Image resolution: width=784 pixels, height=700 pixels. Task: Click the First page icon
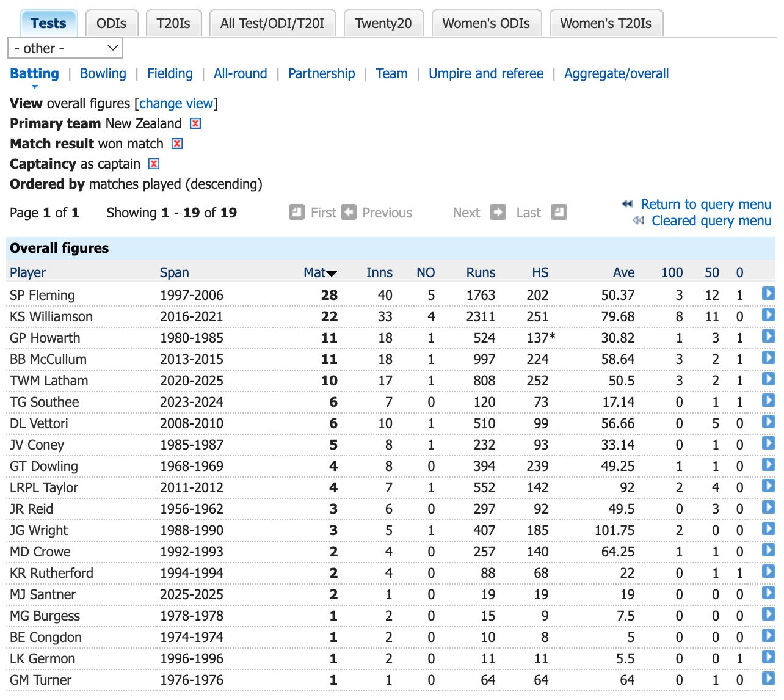[297, 212]
